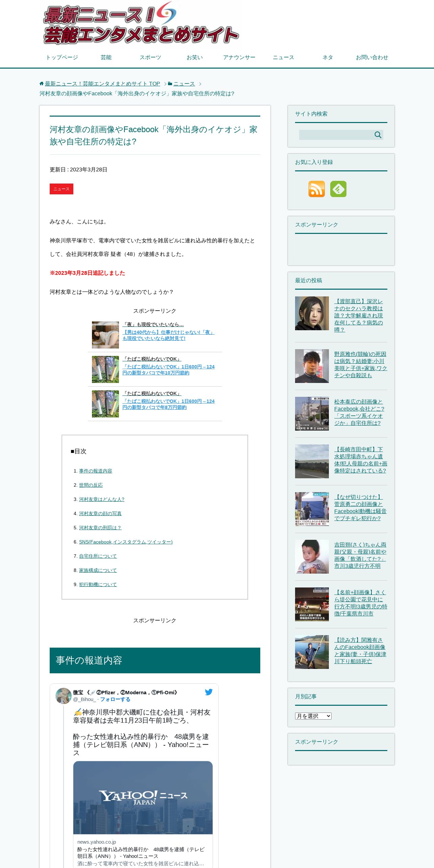Click ad link 「夜」も現役でいたいなら…
434x868 pixels.
[x=153, y=324]
